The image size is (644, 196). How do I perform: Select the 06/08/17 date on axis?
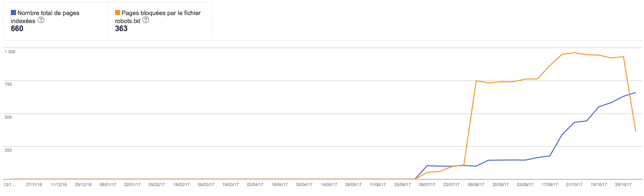coord(476,185)
